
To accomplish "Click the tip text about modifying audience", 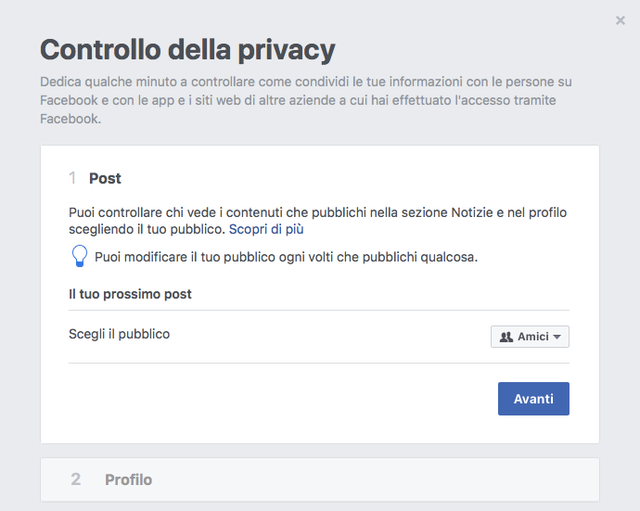I will (286, 257).
